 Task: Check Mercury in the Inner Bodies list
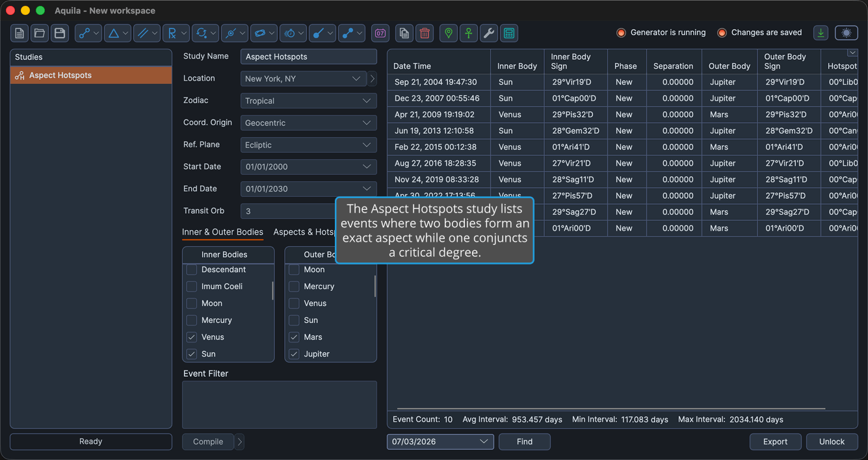(x=192, y=320)
